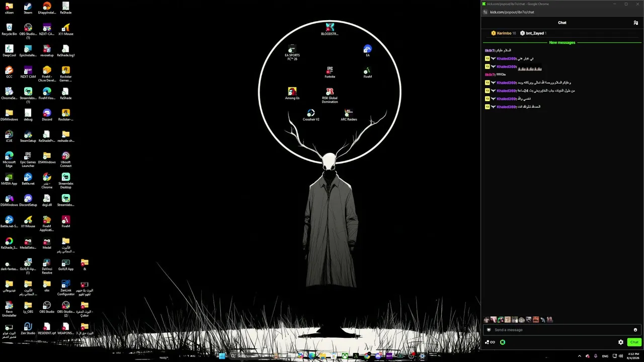
Task: Select the NVIDIA App desktop icon
Action: coord(9,179)
